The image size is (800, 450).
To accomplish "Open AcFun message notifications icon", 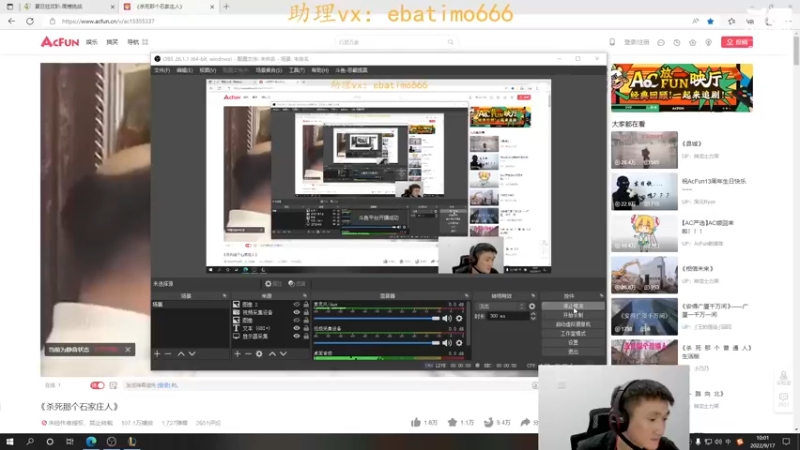I will tap(661, 42).
